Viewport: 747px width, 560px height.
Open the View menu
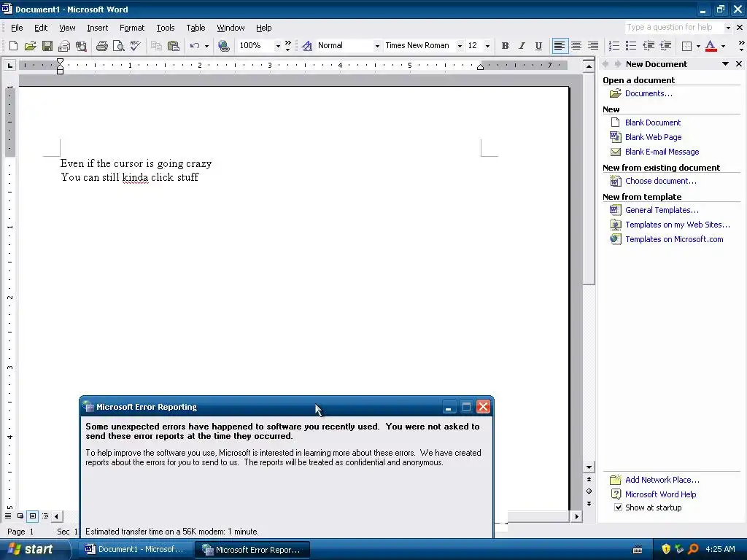[67, 28]
